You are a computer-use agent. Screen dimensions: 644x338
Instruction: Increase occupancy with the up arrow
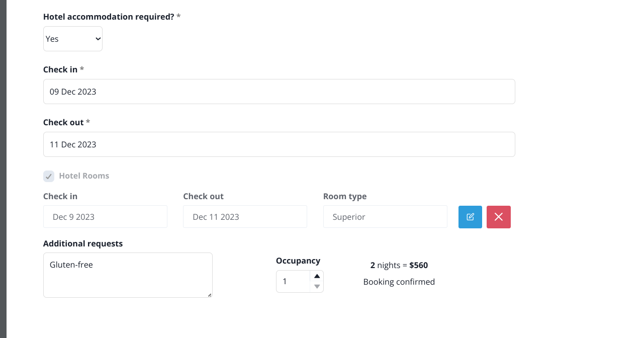coord(317,276)
